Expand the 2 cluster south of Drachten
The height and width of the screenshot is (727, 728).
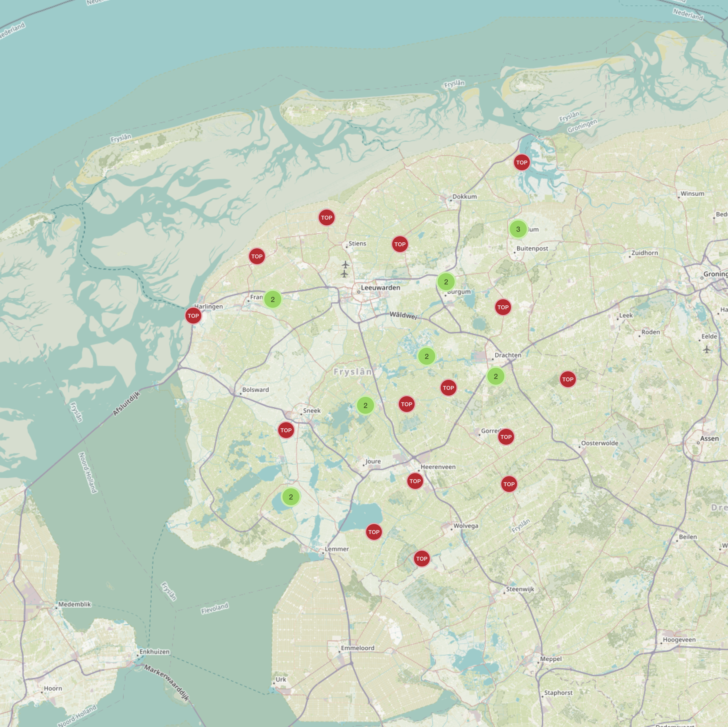[496, 376]
